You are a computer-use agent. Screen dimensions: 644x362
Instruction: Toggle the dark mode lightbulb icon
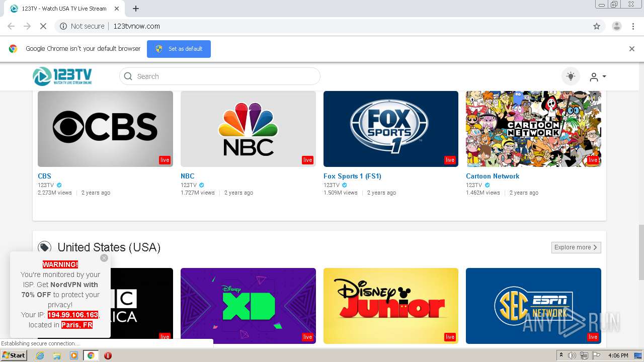tap(571, 76)
